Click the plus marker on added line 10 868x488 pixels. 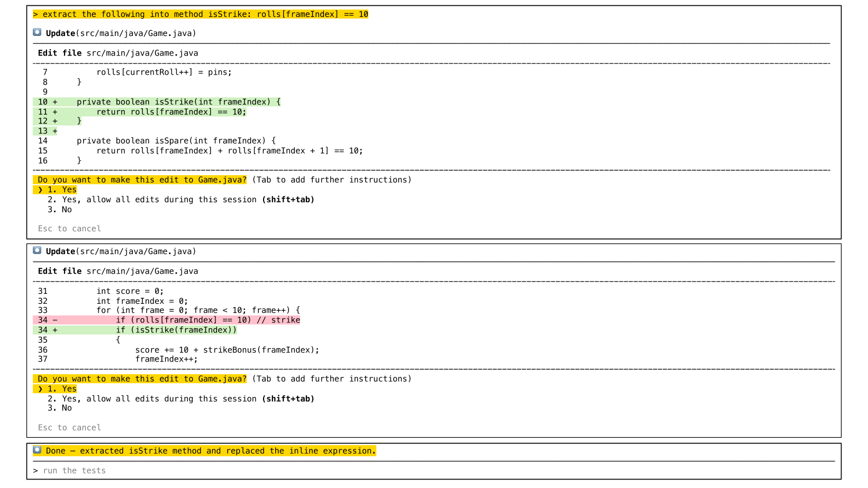55,102
